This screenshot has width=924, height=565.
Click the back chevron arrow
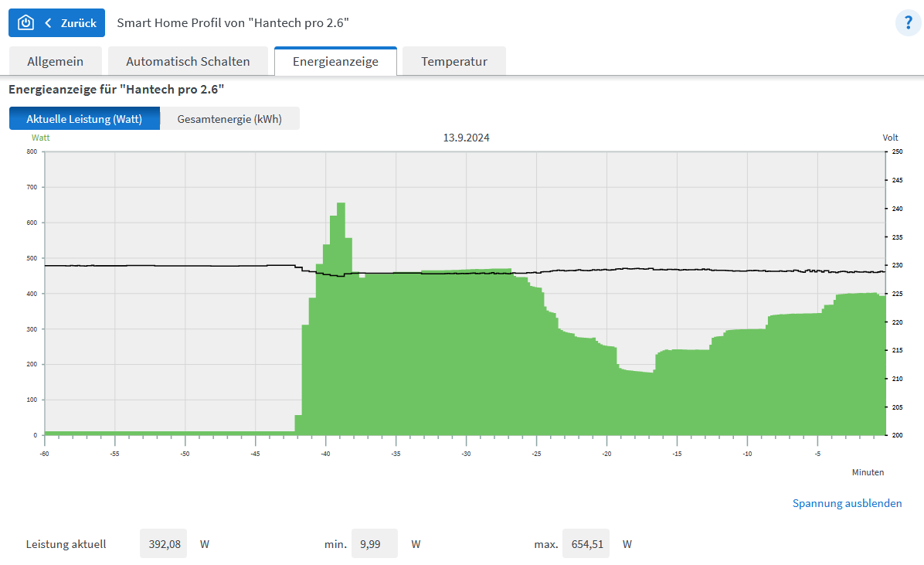pyautogui.click(x=48, y=23)
